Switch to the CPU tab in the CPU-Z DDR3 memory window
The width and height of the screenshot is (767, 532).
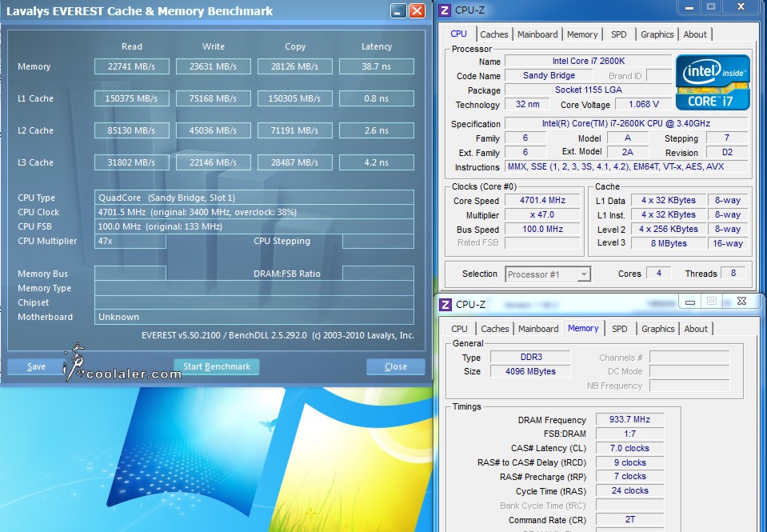(459, 329)
